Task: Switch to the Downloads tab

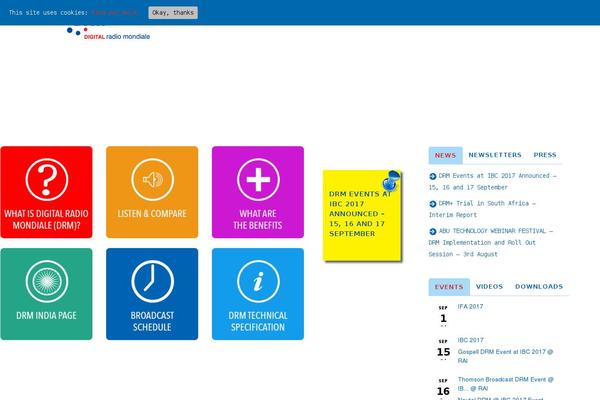Action: tap(539, 287)
